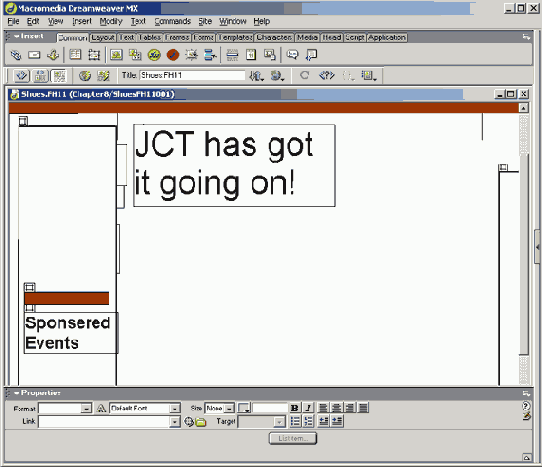Image resolution: width=542 pixels, height=467 pixels.
Task: Click the Named Anchor icon
Action: [x=53, y=55]
